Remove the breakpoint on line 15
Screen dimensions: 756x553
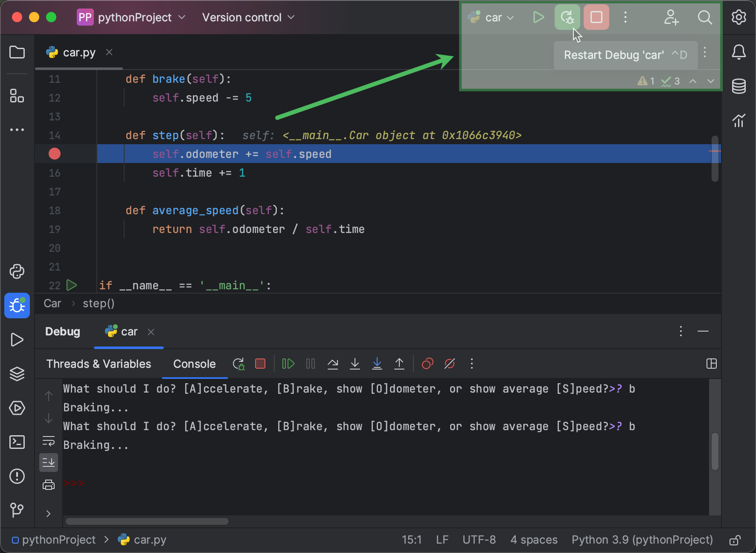pos(55,154)
